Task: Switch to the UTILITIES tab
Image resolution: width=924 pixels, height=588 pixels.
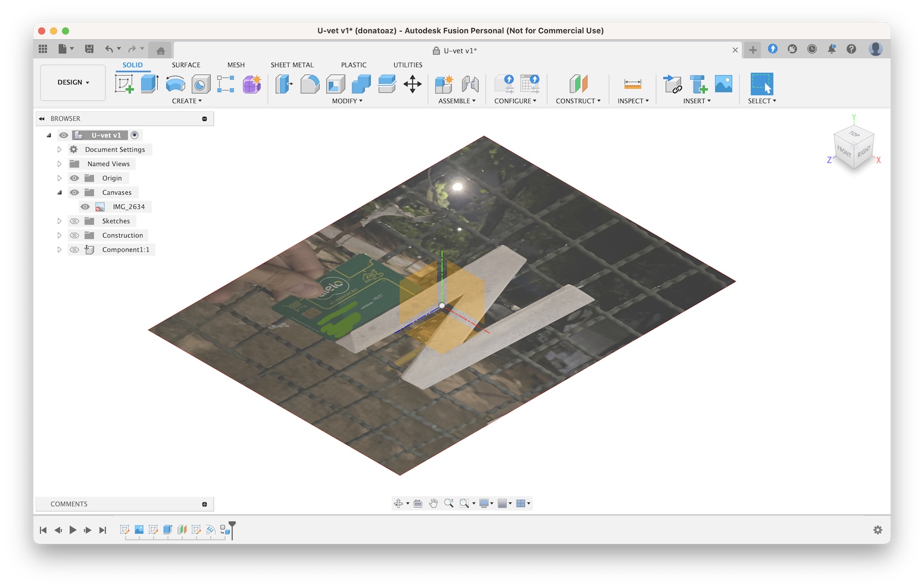Action: click(x=408, y=65)
